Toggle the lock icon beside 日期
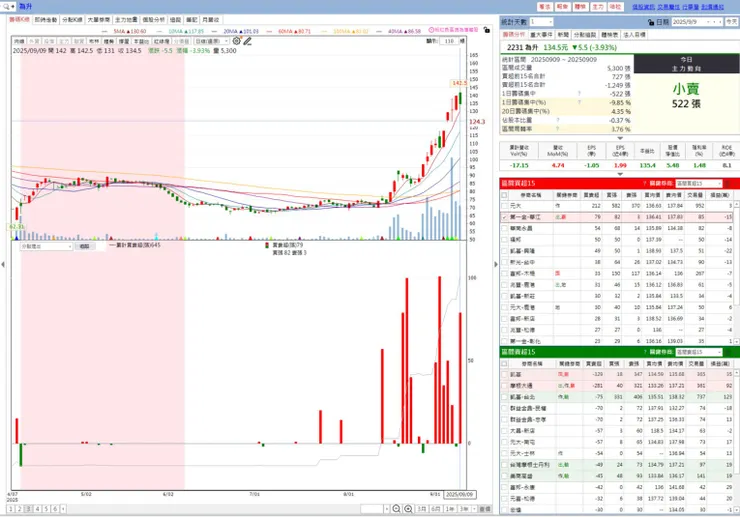 coord(651,22)
